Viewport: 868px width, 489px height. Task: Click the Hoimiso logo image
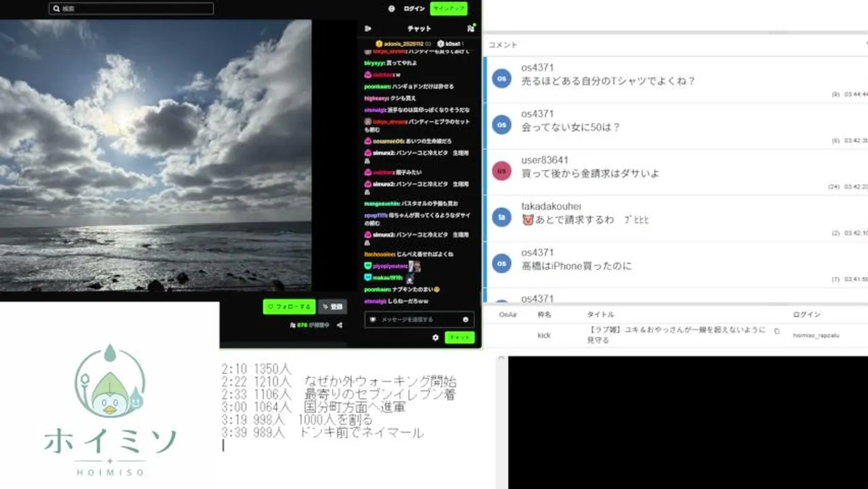[x=109, y=410]
